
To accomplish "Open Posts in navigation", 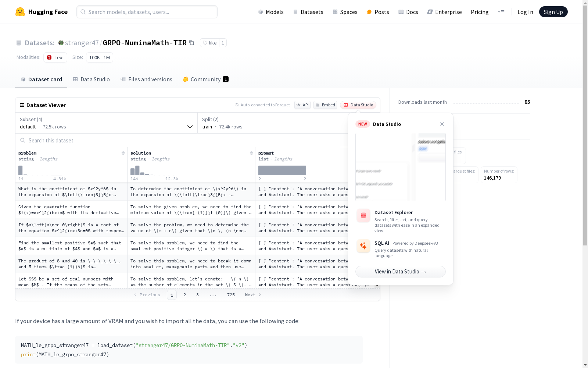I will click(x=378, y=12).
